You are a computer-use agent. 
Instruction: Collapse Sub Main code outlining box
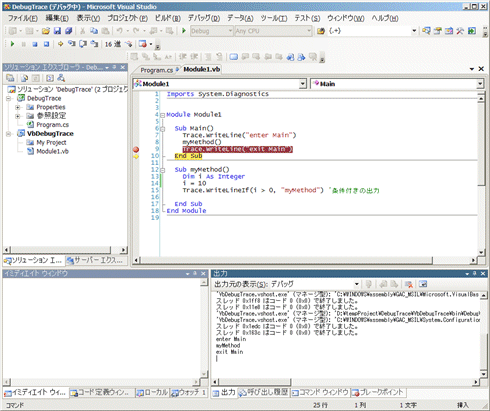point(163,129)
